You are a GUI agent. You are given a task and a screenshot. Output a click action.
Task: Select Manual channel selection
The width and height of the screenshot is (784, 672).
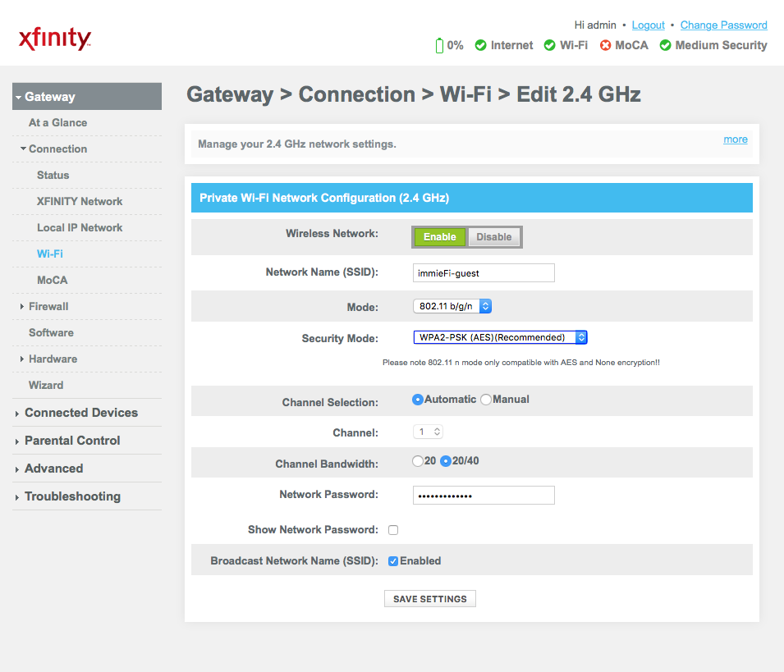[x=486, y=400]
